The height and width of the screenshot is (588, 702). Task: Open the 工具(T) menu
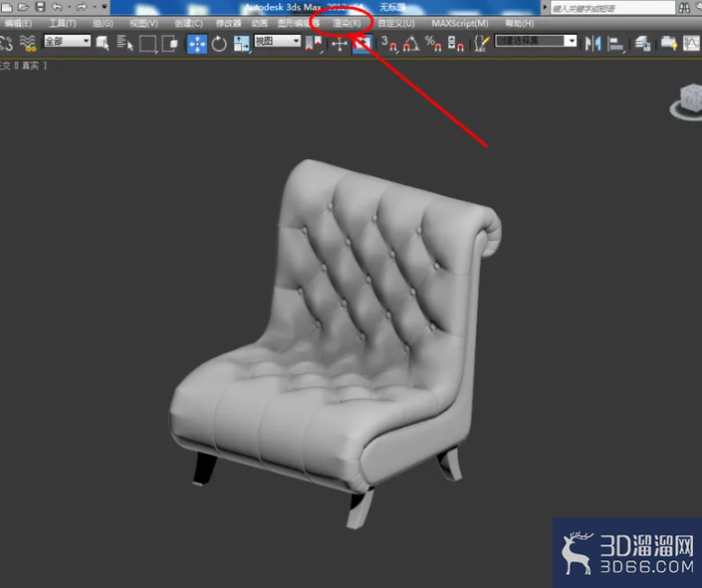click(x=62, y=23)
